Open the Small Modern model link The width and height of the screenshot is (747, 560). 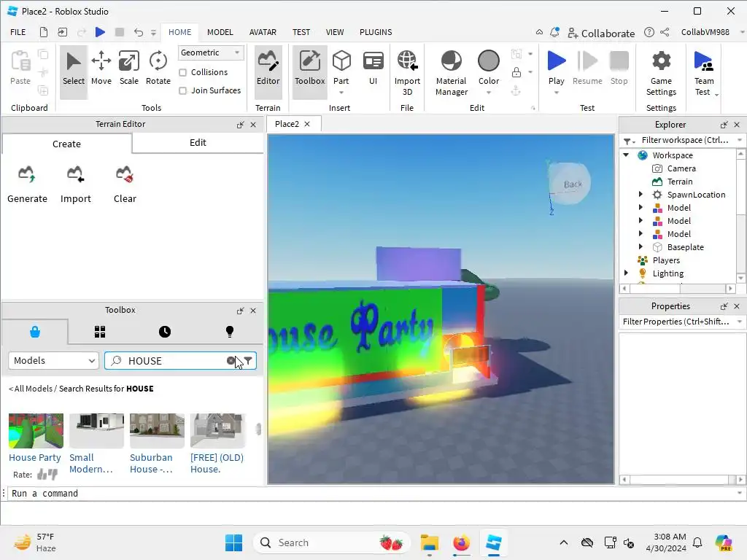pos(91,463)
